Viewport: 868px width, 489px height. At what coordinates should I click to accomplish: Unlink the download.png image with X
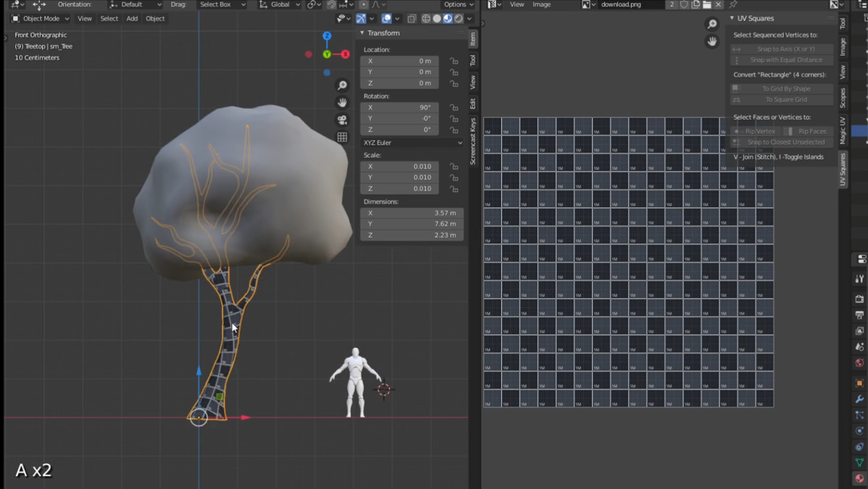(x=719, y=5)
